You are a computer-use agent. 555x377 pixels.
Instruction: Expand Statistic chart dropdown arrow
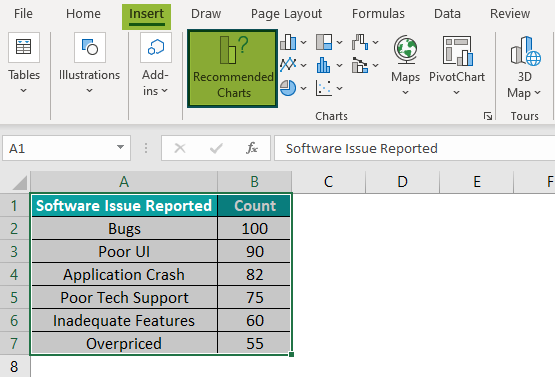point(339,65)
